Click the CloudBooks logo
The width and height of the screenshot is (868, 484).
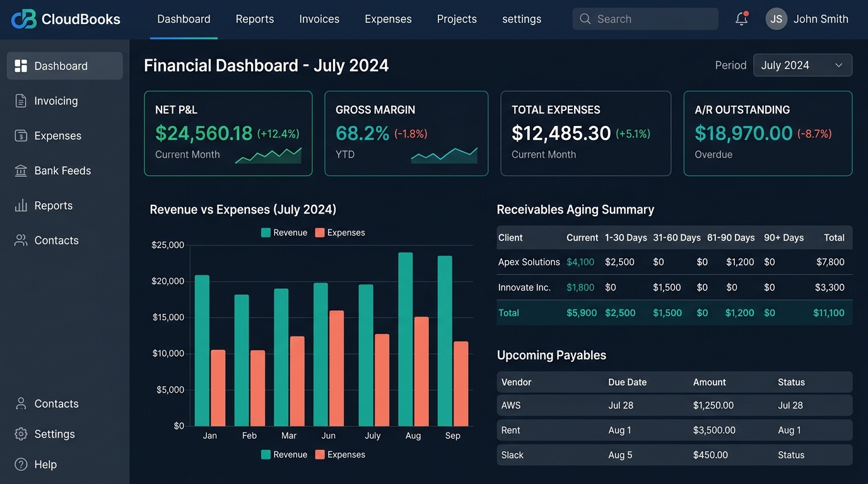coord(66,19)
